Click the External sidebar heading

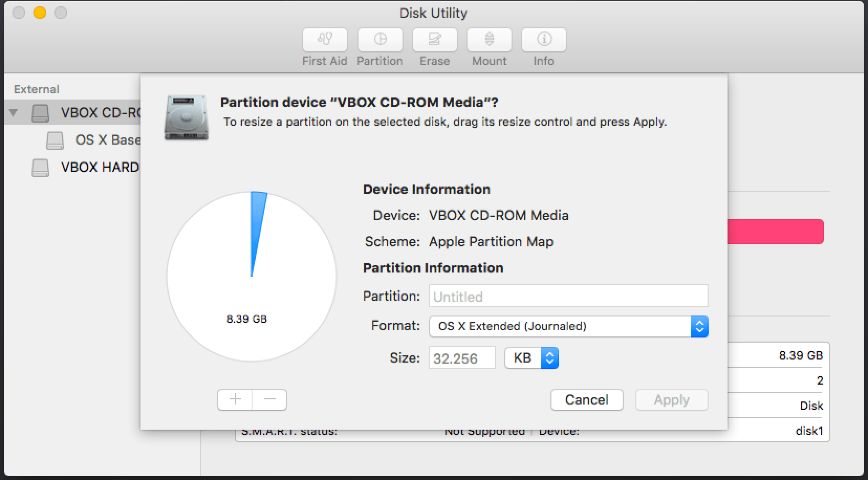(x=37, y=89)
